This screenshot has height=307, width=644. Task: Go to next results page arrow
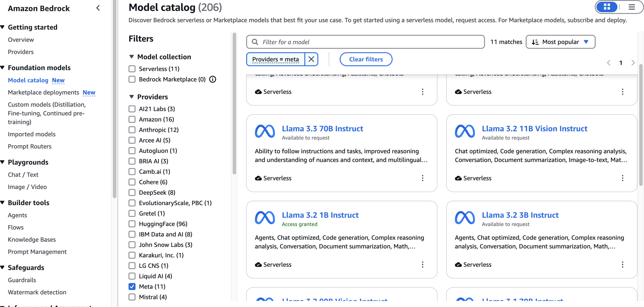click(x=633, y=63)
